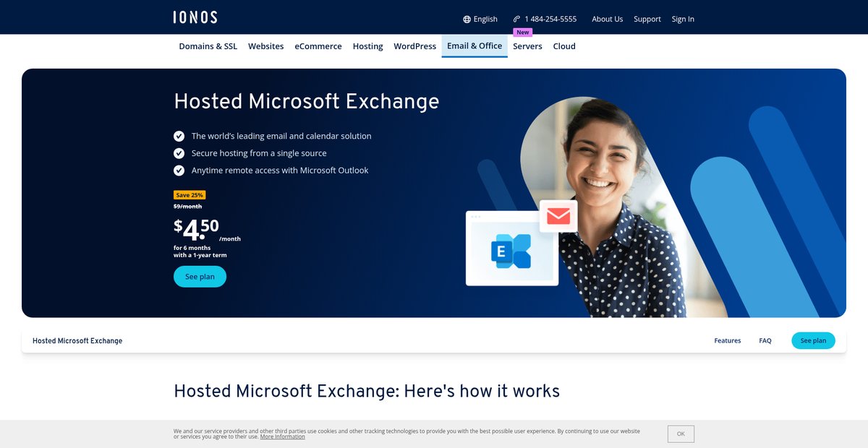This screenshot has height=448, width=868.
Task: Open the Cloud menu
Action: (564, 46)
